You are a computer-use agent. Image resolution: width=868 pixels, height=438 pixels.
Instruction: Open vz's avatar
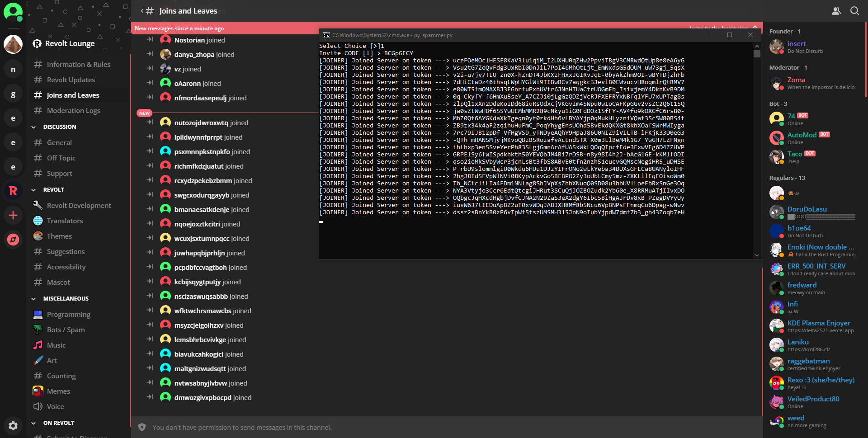pos(165,69)
